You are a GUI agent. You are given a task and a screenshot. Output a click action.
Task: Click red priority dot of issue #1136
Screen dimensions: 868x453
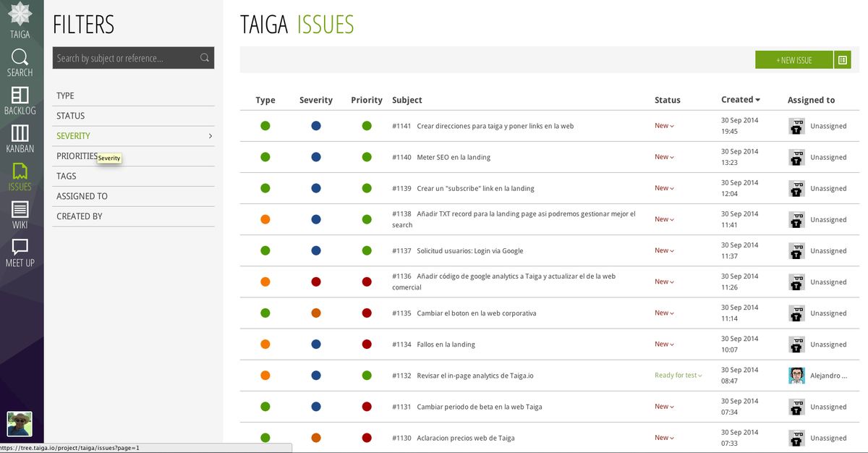click(x=367, y=281)
